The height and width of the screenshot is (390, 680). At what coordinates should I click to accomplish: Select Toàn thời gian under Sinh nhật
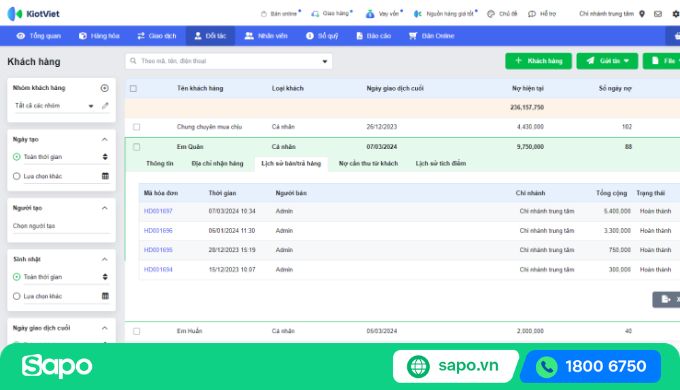click(x=16, y=277)
